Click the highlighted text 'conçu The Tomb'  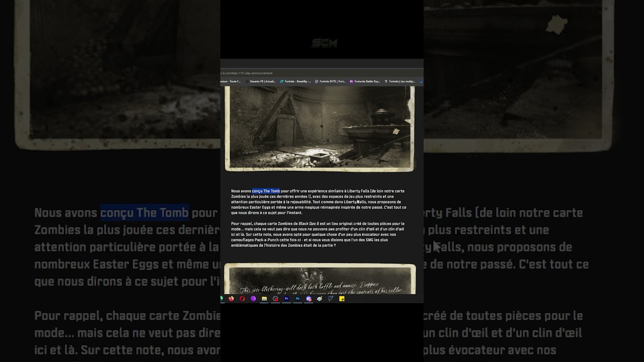point(266,191)
